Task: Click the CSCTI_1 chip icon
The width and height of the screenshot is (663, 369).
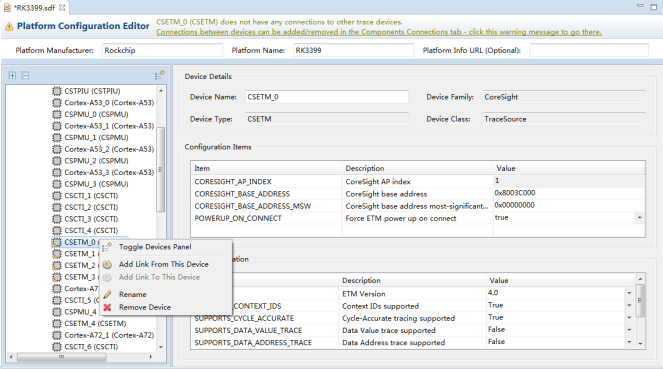Action: point(57,196)
